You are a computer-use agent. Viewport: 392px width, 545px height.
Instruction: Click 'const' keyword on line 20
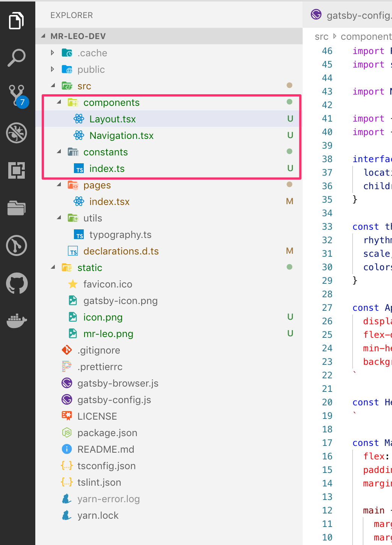pyautogui.click(x=366, y=402)
